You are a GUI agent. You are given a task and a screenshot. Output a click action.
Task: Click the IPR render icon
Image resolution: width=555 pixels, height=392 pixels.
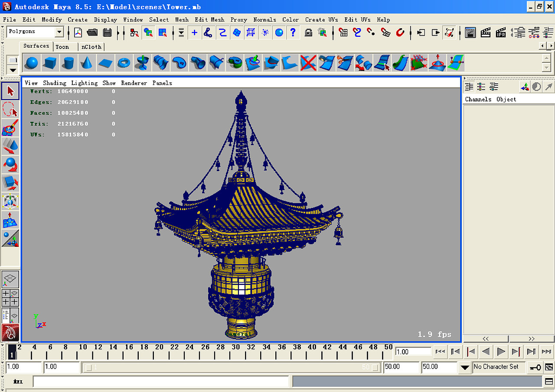point(501,32)
